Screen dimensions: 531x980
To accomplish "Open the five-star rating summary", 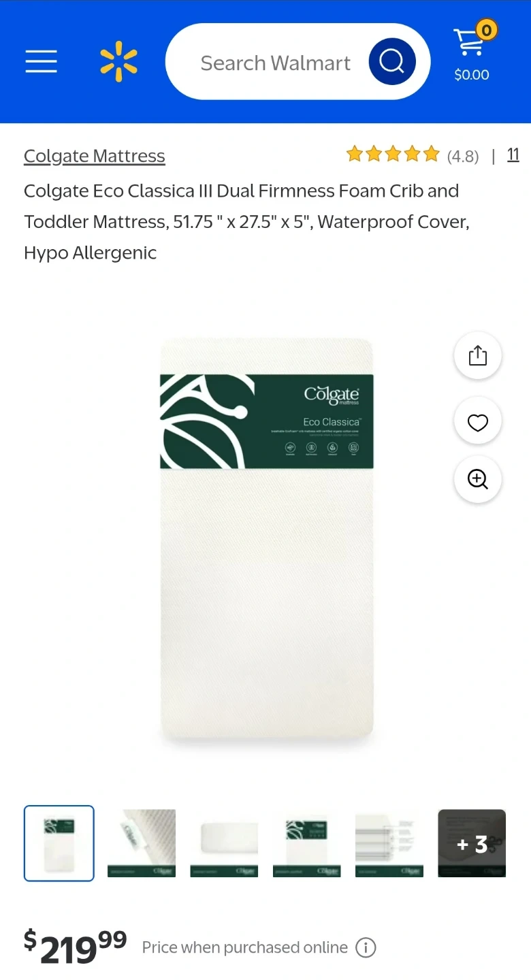I will tap(413, 155).
